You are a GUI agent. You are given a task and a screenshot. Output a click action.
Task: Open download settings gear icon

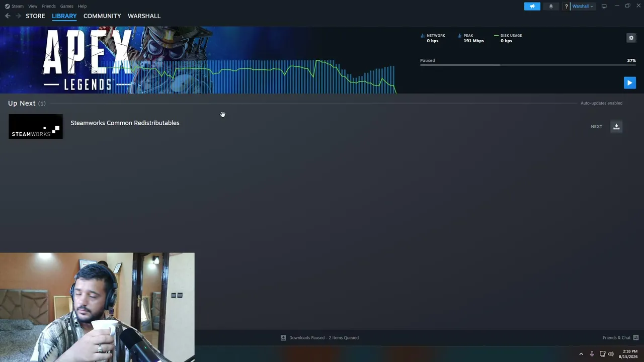click(x=631, y=38)
